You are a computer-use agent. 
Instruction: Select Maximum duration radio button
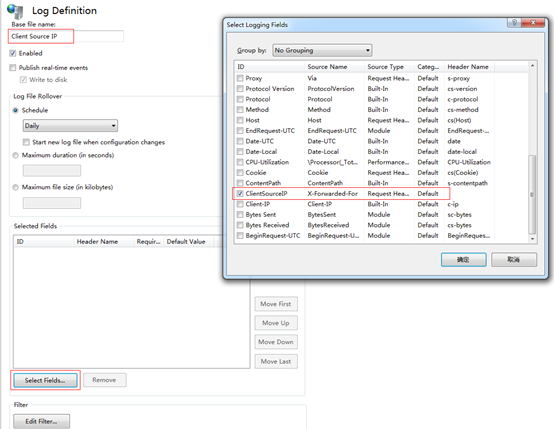tap(16, 155)
